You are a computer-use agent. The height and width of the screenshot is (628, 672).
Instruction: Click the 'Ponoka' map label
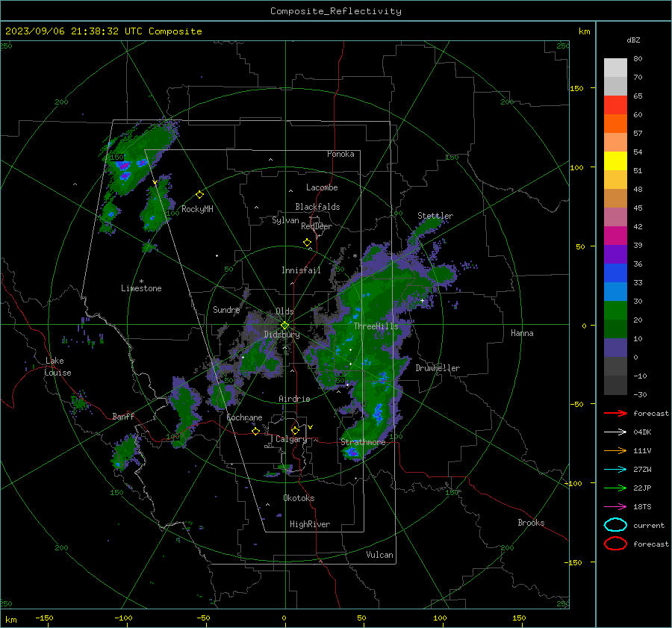(x=340, y=154)
